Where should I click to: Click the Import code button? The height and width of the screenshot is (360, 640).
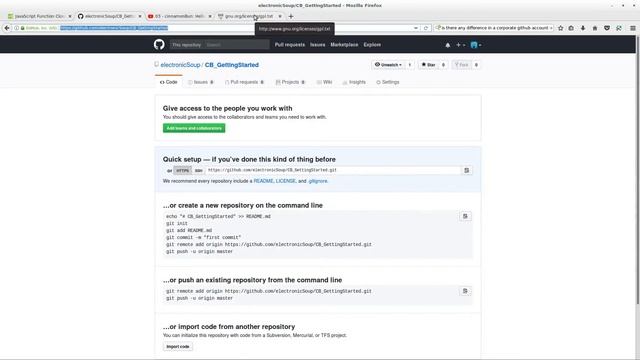pos(178,347)
